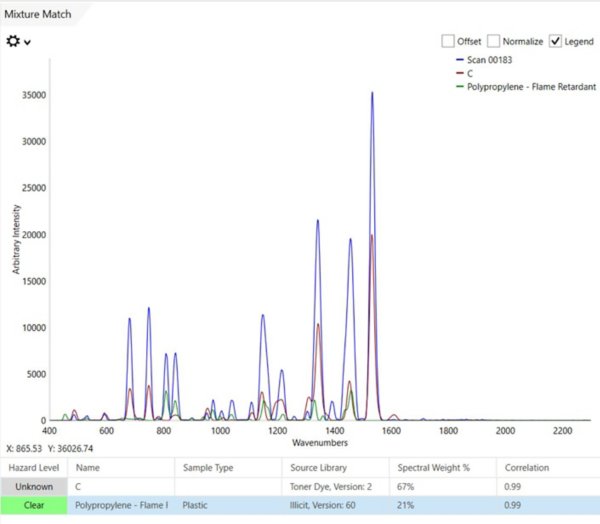Click the Scan 00183 legend label

tap(489, 60)
